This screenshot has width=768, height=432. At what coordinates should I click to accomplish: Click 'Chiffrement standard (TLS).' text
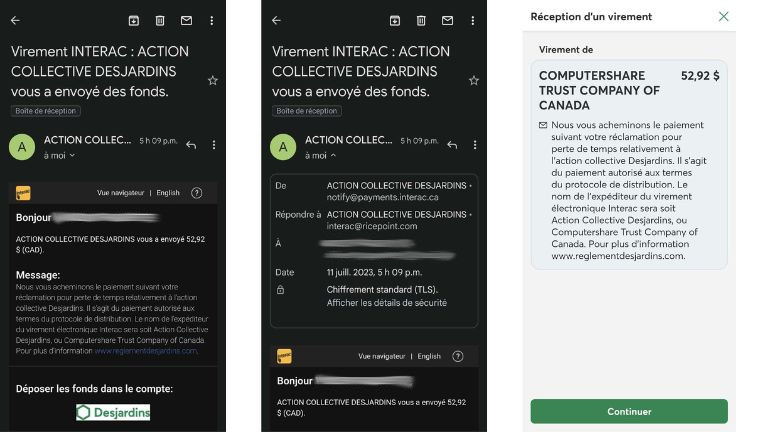tap(382, 289)
